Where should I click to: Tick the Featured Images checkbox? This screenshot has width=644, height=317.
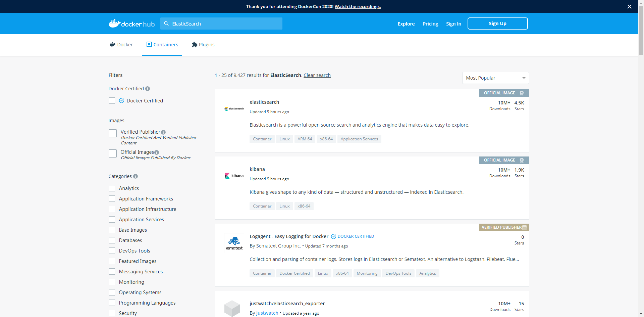click(x=112, y=261)
